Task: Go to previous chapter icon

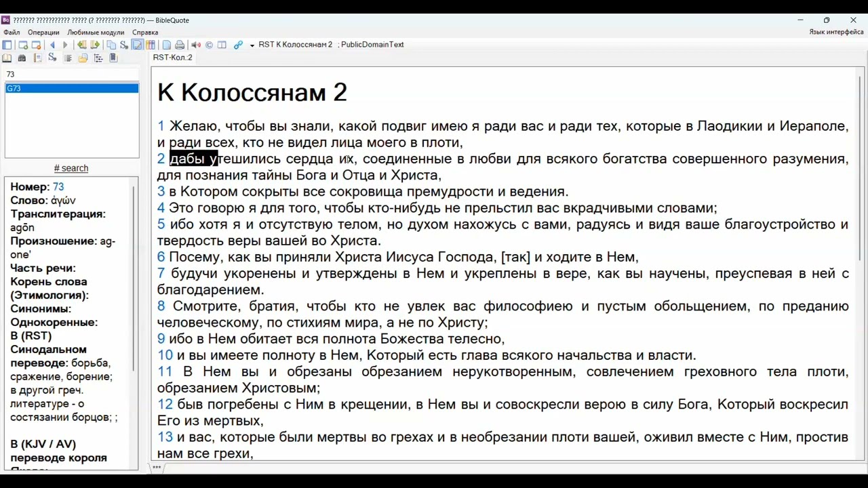Action: [81, 45]
